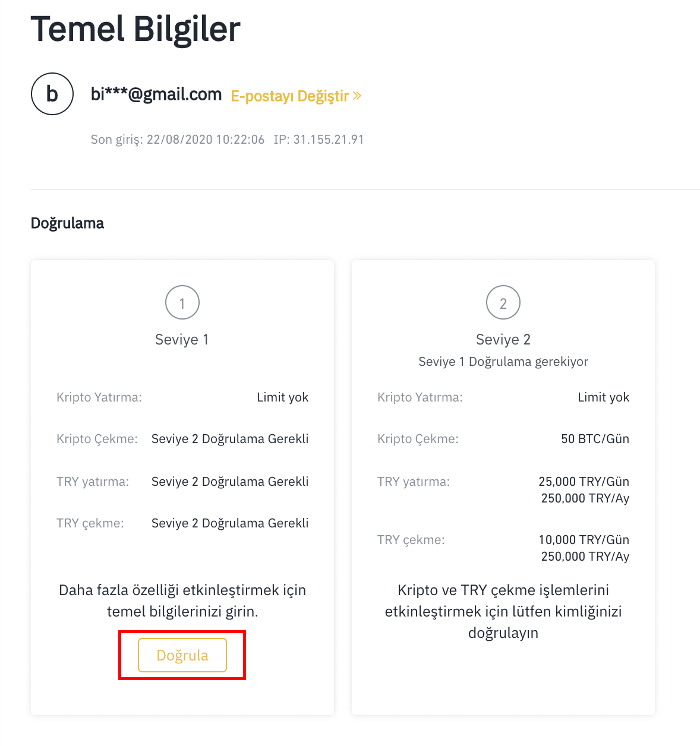Click the level 1 circle badge
The width and height of the screenshot is (700, 746).
tap(182, 303)
